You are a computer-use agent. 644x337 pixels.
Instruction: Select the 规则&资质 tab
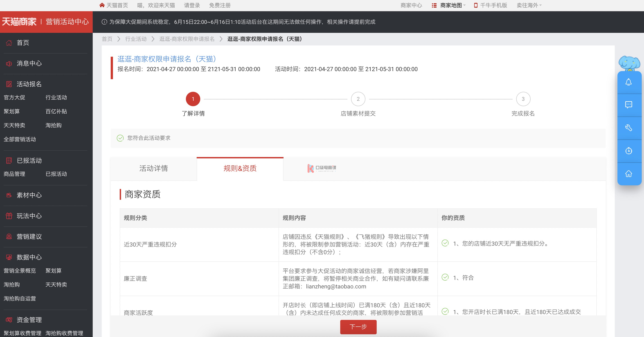pos(240,168)
